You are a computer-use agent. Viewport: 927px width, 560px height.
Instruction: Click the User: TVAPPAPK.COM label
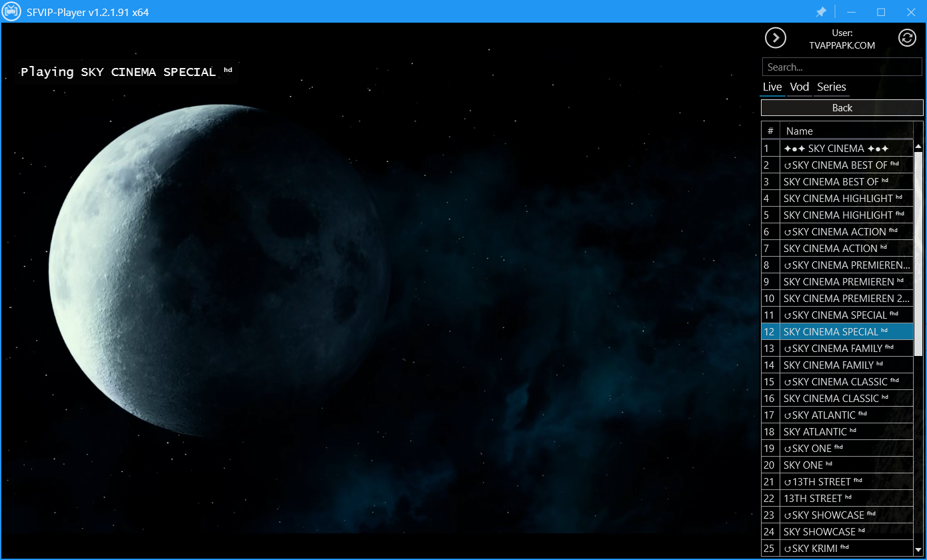pos(842,39)
